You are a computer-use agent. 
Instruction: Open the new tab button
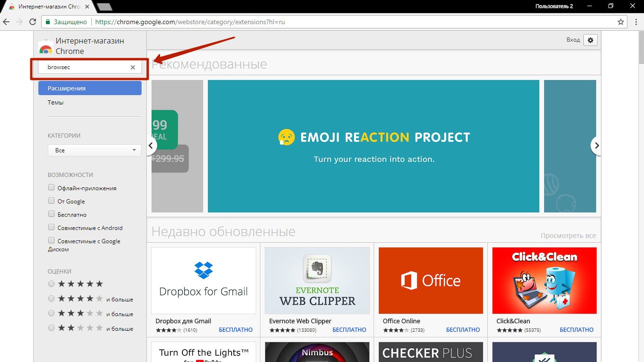(x=104, y=7)
